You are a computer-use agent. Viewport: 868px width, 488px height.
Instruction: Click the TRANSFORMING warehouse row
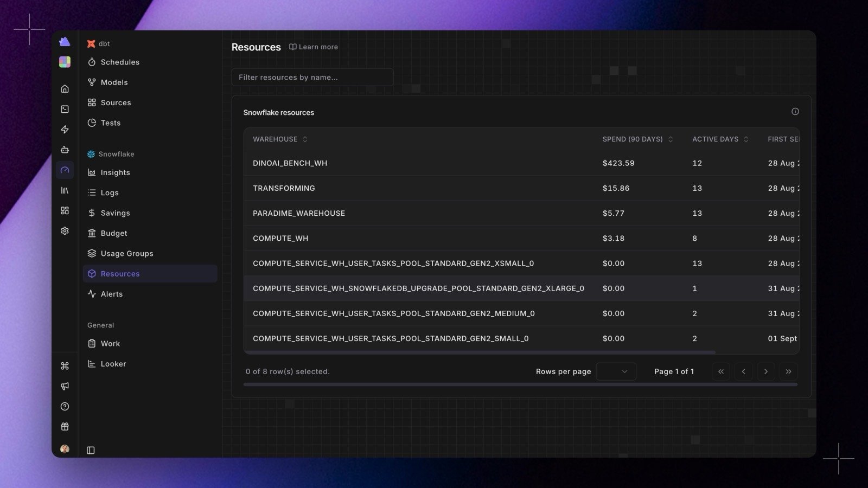click(x=521, y=188)
